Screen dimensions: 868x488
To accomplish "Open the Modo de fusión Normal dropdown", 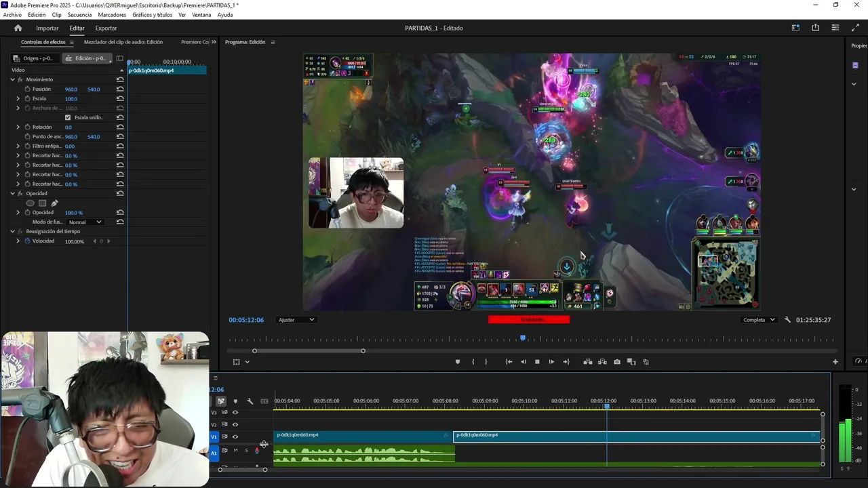I will pyautogui.click(x=85, y=222).
